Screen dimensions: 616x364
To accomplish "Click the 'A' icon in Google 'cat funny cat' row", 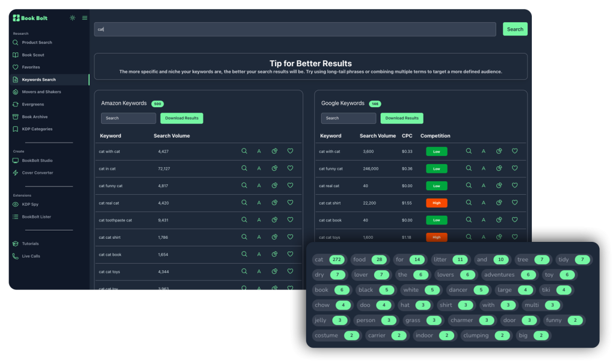I will [484, 169].
